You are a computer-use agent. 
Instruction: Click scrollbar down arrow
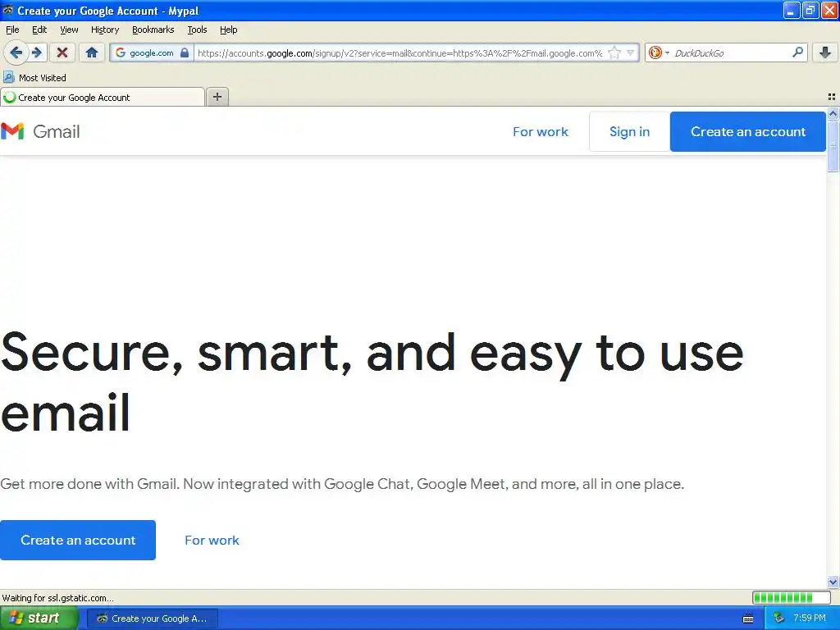[833, 582]
